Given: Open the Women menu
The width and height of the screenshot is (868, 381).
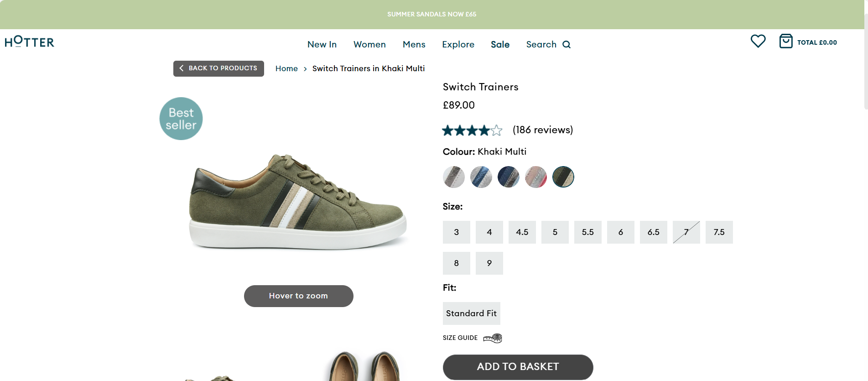Looking at the screenshot, I should point(369,45).
